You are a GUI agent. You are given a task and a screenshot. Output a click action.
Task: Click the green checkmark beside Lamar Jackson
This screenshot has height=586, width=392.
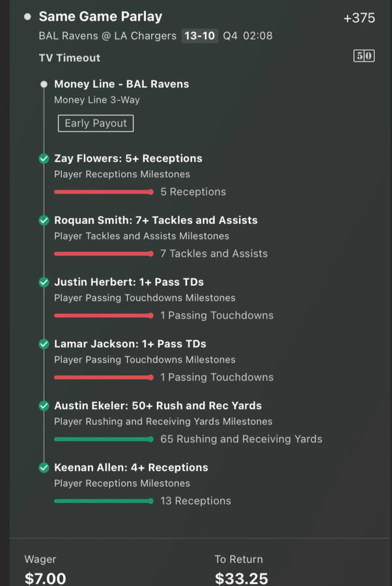pyautogui.click(x=44, y=344)
